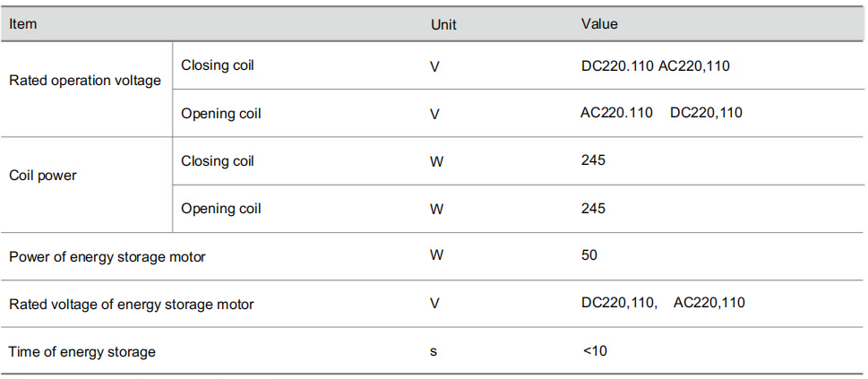The image size is (868, 379).
Task: Select the Time of energy storage label
Action: pos(82,352)
